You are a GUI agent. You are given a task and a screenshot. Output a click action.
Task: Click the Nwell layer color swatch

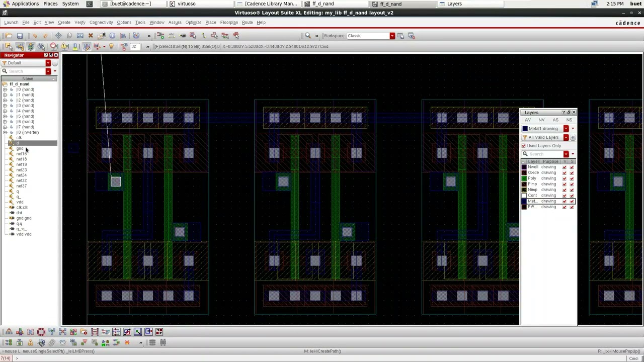coord(524,167)
